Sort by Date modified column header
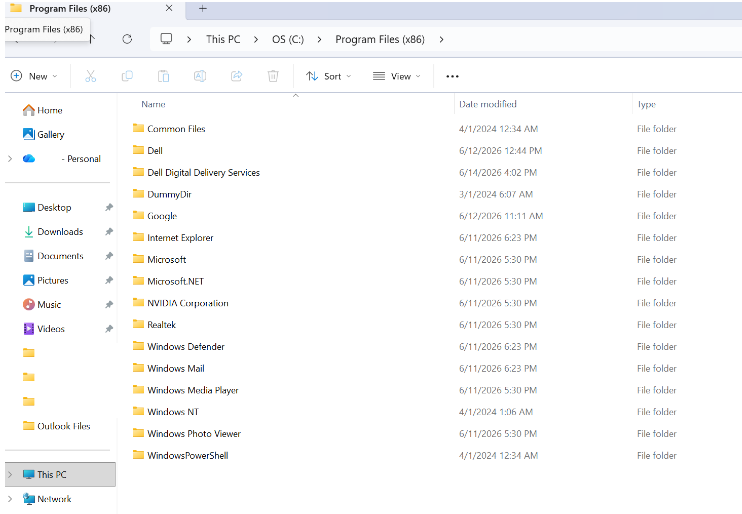Image resolution: width=742 pixels, height=514 pixels. point(487,104)
